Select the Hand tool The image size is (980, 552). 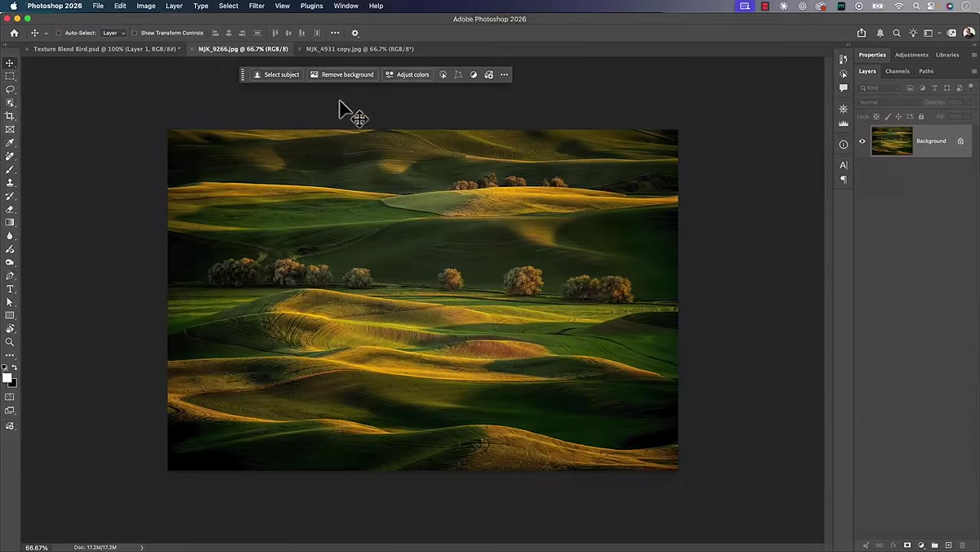click(x=10, y=328)
